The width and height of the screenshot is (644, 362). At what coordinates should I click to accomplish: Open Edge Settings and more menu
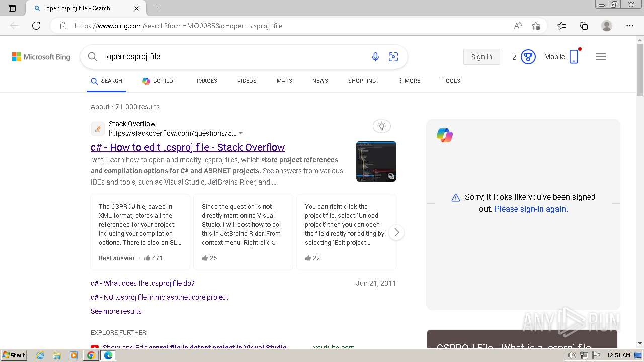(630, 26)
